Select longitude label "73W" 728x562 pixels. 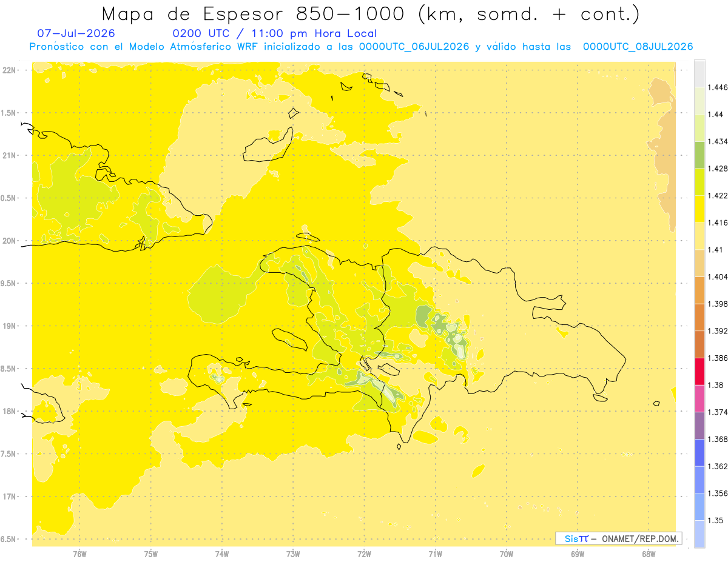(293, 554)
